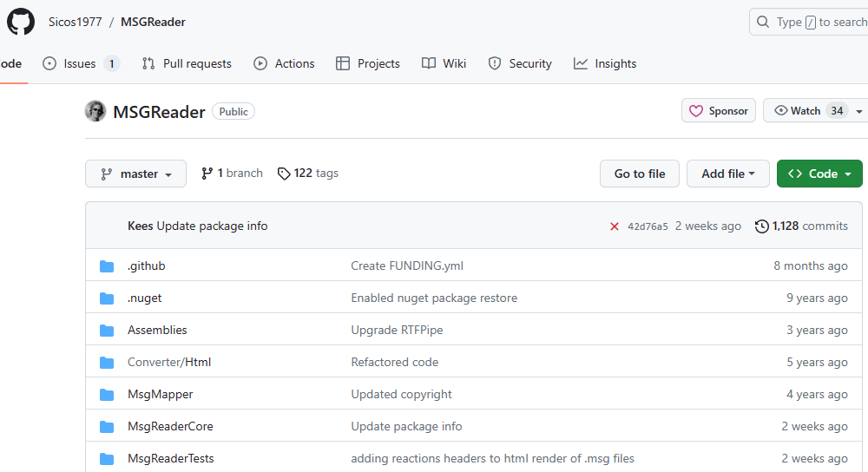Image resolution: width=868 pixels, height=472 pixels.
Task: Open the green Code dropdown
Action: click(819, 174)
